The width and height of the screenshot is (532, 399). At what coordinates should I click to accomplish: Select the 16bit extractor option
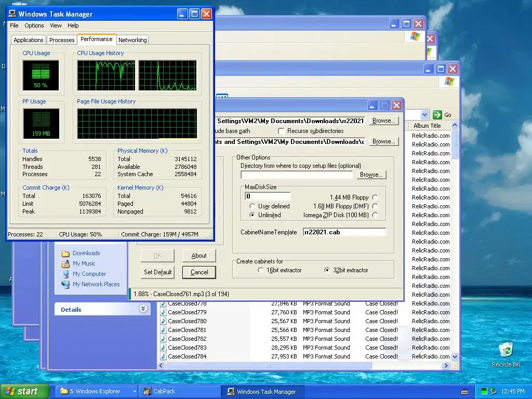pos(260,270)
